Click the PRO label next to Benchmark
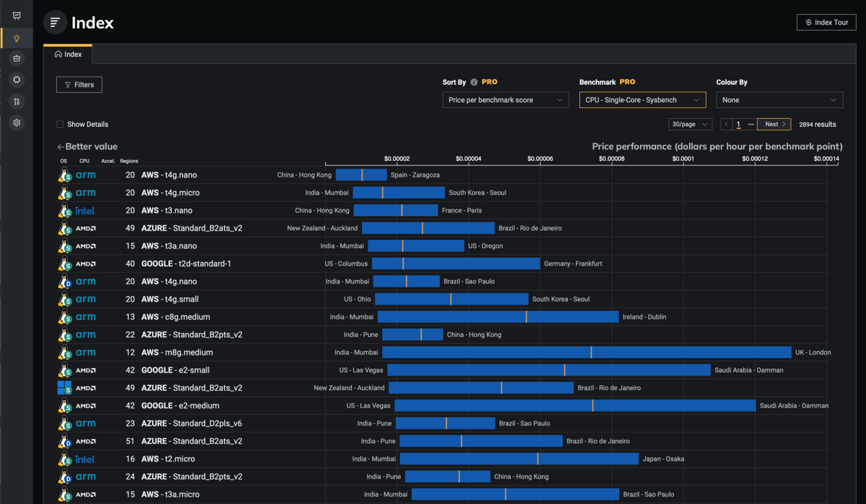This screenshot has width=866, height=504. 628,82
